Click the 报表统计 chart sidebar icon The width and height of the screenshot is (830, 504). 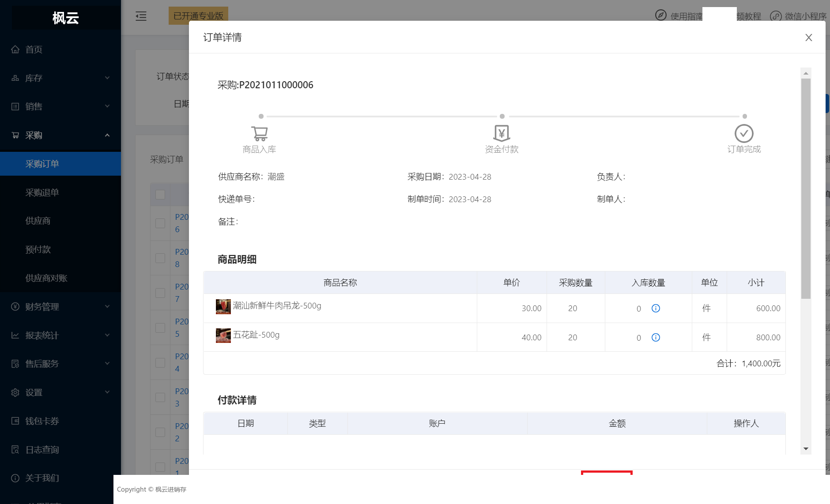click(15, 335)
